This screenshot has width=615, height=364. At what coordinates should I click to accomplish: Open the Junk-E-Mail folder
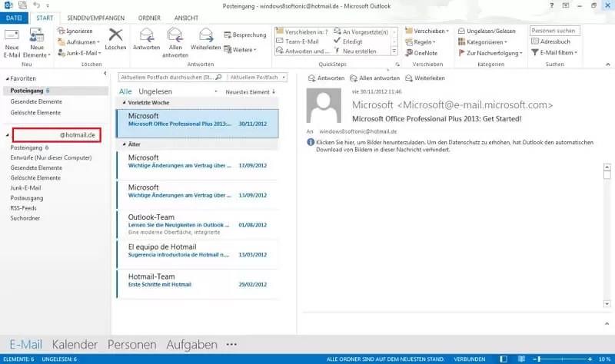click(x=25, y=187)
